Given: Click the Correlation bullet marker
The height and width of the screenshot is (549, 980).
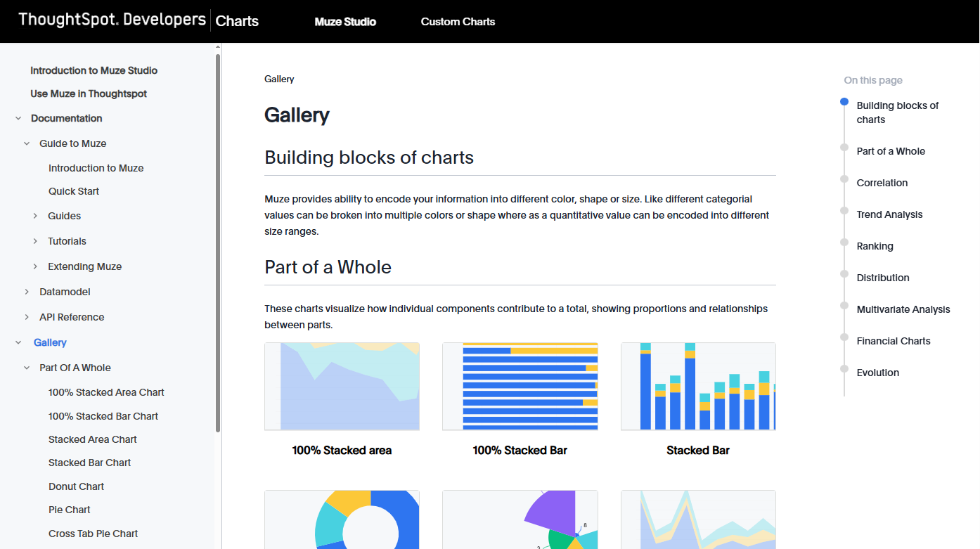Looking at the screenshot, I should 844,179.
